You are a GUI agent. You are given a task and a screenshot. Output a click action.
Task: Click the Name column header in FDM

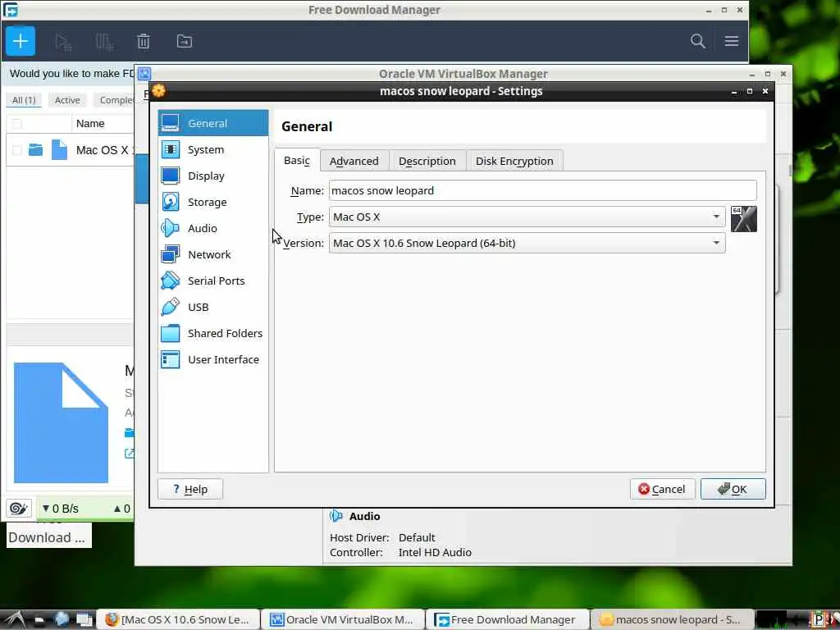[x=90, y=124]
